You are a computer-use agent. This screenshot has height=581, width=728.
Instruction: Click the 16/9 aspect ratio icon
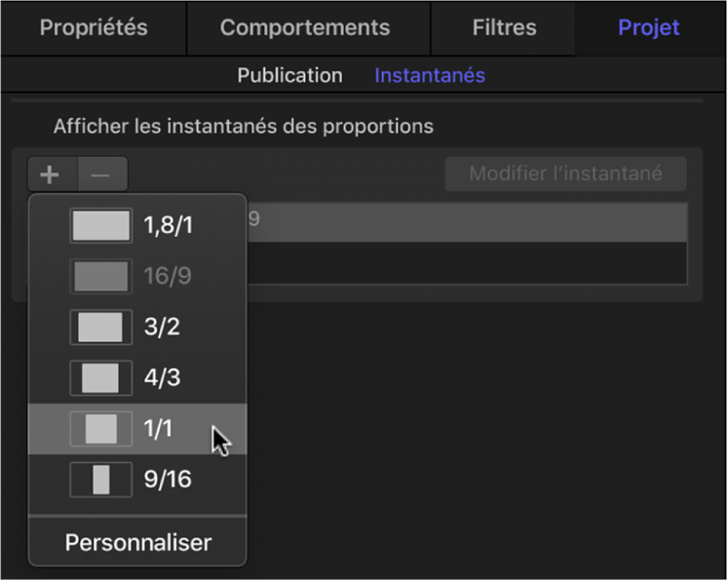[x=100, y=276]
